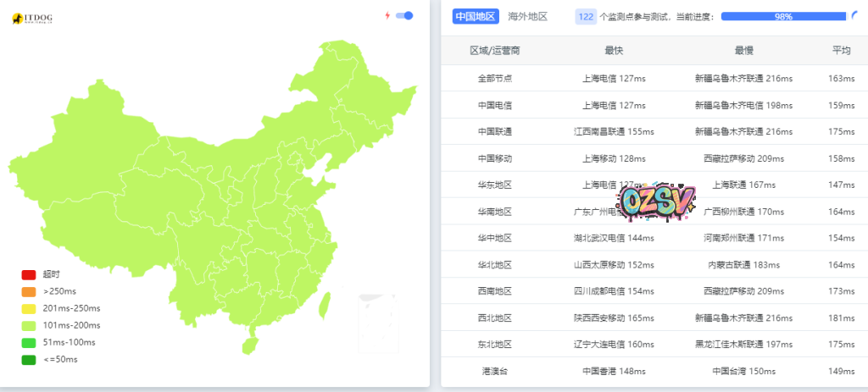Viewport: 868px width, 392px height.
Task: Click the 98% progress bar
Action: pyautogui.click(x=782, y=16)
